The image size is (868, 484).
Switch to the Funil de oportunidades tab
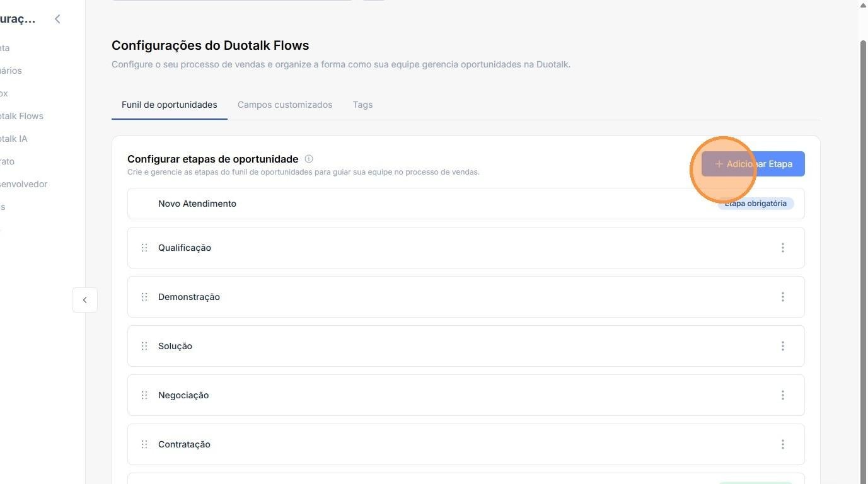(170, 105)
